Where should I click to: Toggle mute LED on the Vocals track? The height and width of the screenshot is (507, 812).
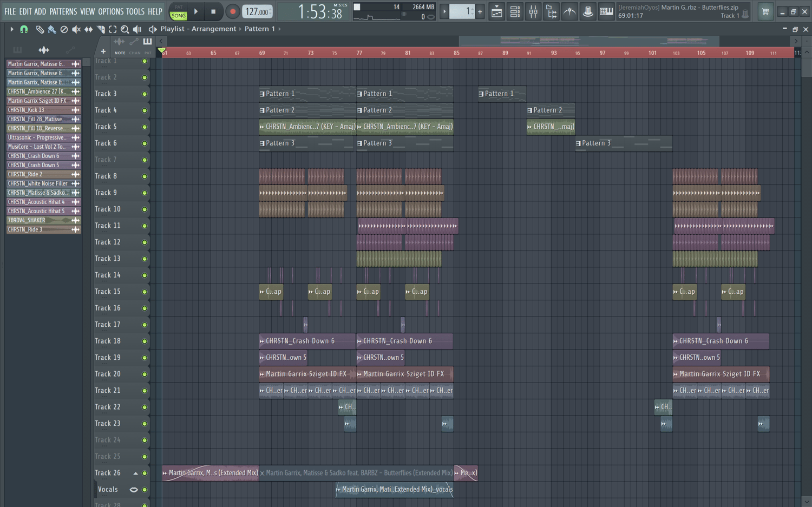pos(145,490)
